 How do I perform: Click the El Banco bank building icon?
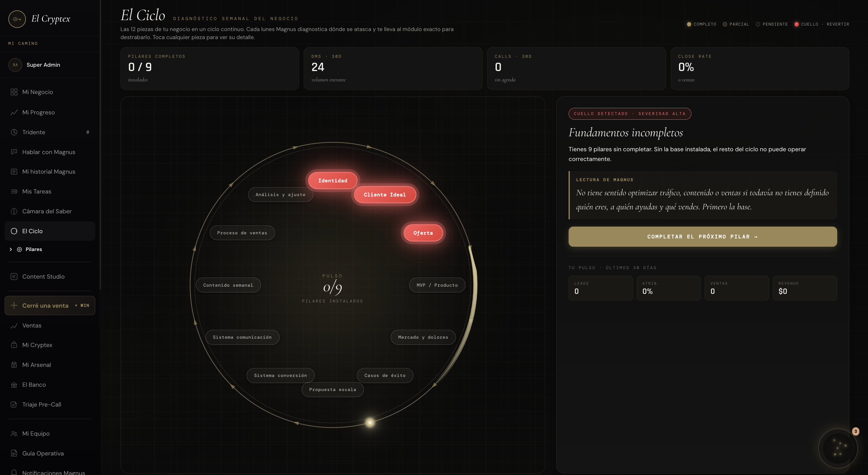(x=14, y=385)
